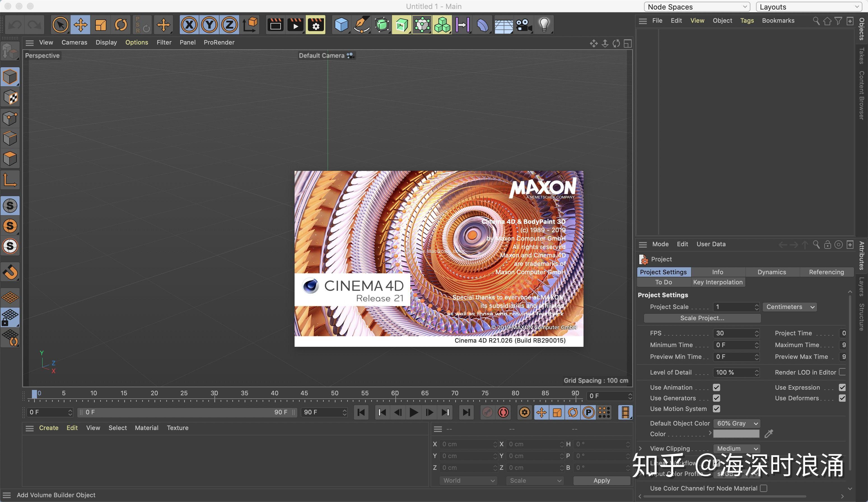The width and height of the screenshot is (868, 502).
Task: Select the Rotate tool
Action: [x=121, y=24]
